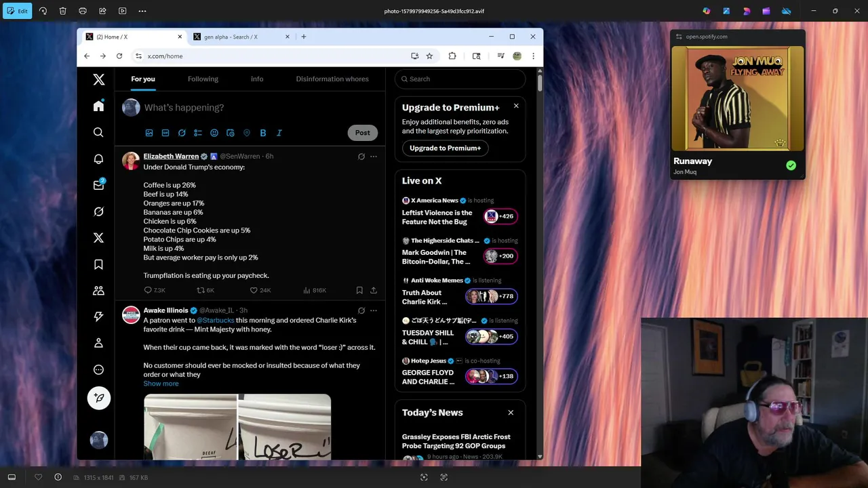
Task: Dismiss the Upgrade to Premium+ card
Action: click(516, 106)
